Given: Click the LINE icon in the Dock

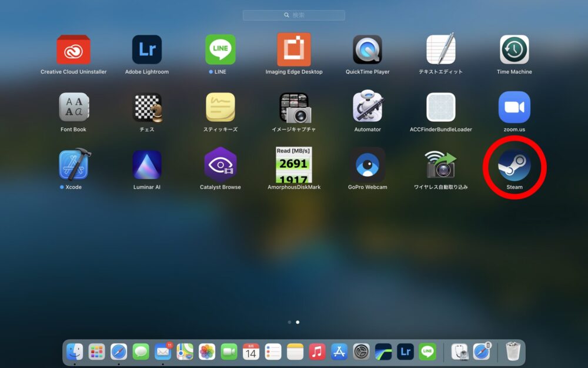Looking at the screenshot, I should coord(427,352).
